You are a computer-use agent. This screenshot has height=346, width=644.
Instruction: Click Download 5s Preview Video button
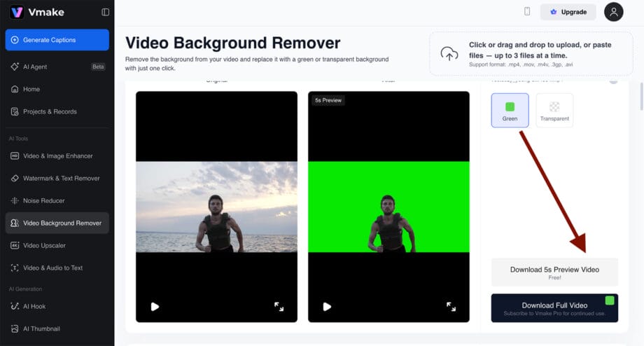(x=554, y=272)
